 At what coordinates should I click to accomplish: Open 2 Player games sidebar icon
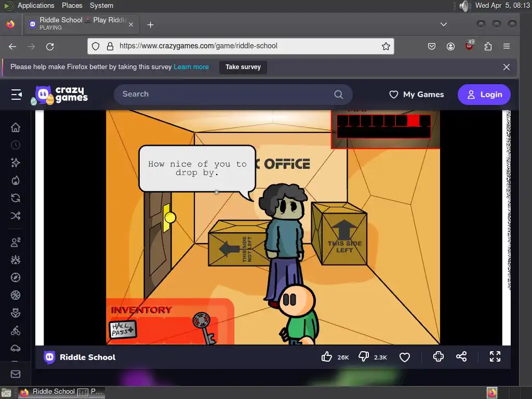click(16, 242)
